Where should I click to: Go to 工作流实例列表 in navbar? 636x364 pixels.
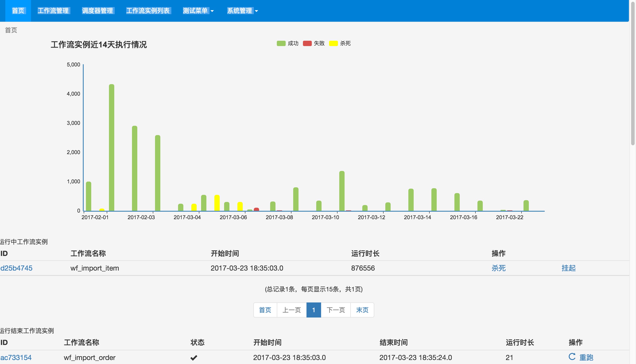[148, 11]
